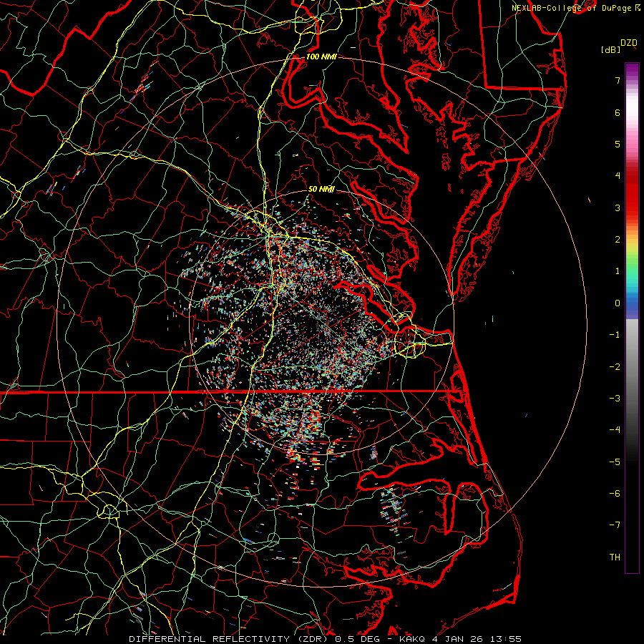This screenshot has width=644, height=644.
Task: Click the 50 NMI range ring label
Action: tap(321, 189)
